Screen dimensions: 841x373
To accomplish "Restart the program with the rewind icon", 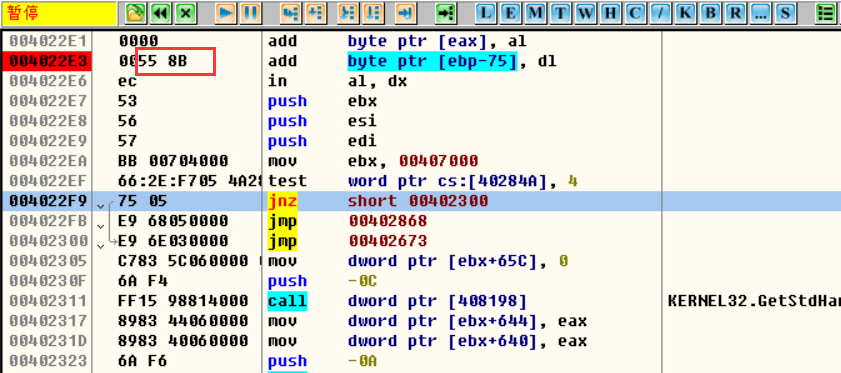I will coord(161,12).
